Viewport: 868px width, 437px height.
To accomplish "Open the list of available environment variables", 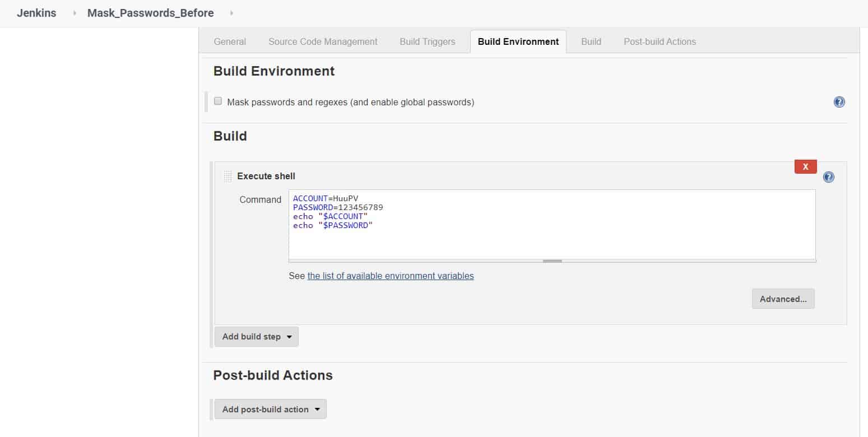I will pyautogui.click(x=391, y=276).
